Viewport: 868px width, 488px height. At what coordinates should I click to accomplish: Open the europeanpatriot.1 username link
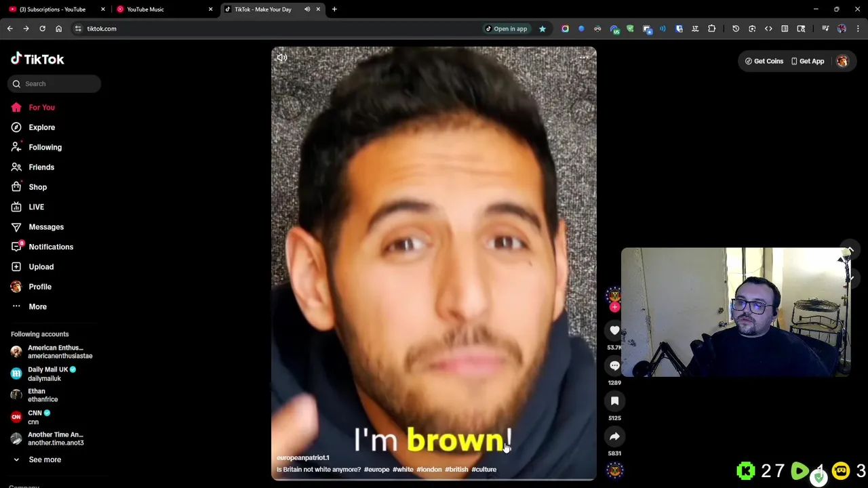(x=303, y=457)
